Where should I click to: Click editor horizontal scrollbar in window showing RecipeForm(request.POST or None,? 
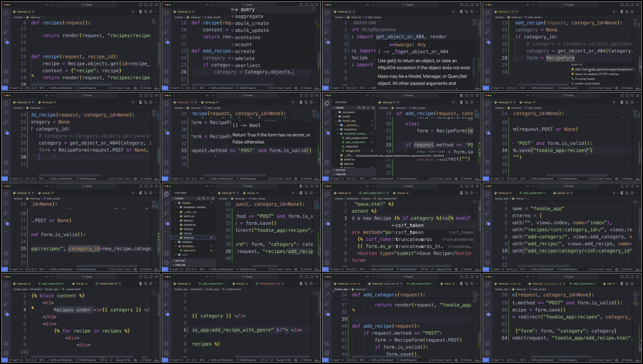(x=70, y=175)
